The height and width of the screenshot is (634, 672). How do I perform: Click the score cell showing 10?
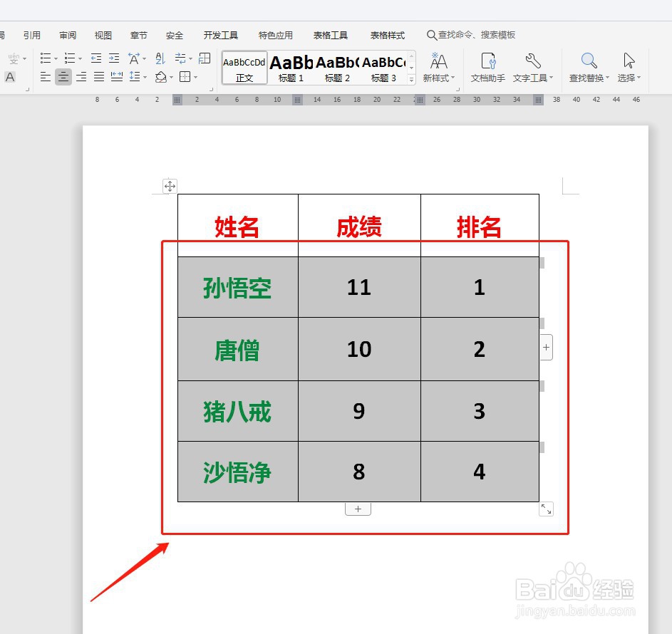click(359, 349)
